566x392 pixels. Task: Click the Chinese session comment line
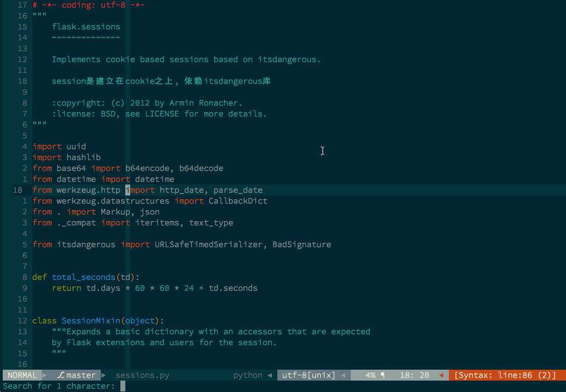[161, 81]
